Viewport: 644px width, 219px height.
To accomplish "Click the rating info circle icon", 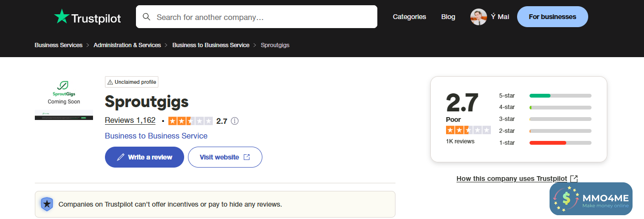I will coord(235,121).
